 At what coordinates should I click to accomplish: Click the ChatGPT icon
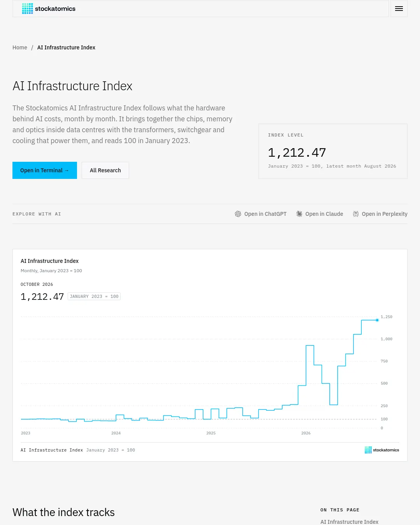(x=238, y=214)
